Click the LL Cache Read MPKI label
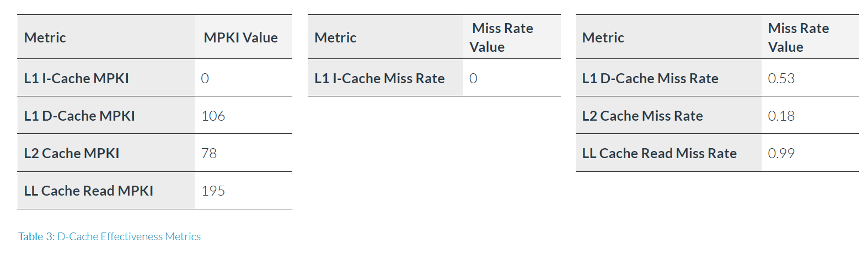 pyautogui.click(x=88, y=191)
